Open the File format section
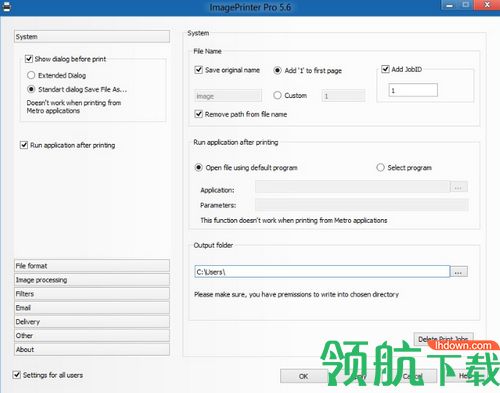The image size is (500, 393). (x=92, y=266)
